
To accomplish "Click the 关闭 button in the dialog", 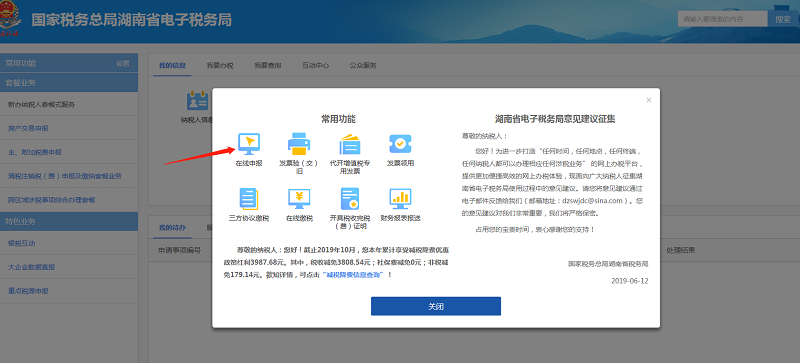I will pos(436,306).
